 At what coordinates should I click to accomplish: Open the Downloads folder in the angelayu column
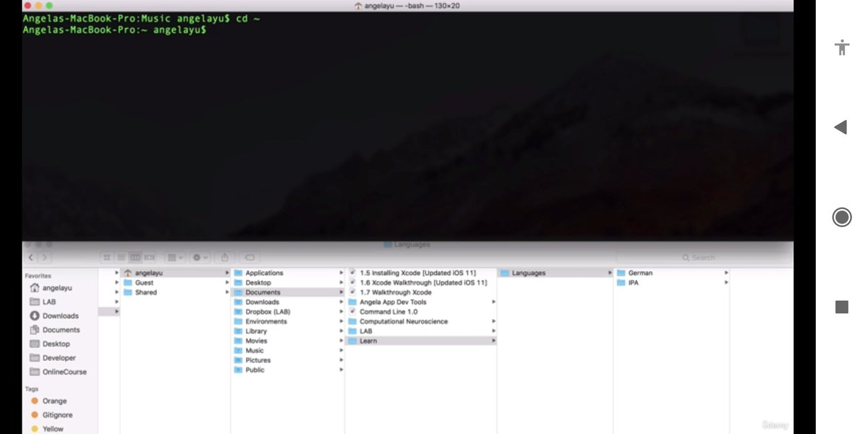(x=288, y=302)
